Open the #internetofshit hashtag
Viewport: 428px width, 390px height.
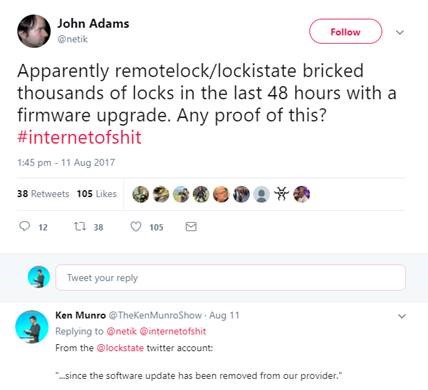pos(79,137)
